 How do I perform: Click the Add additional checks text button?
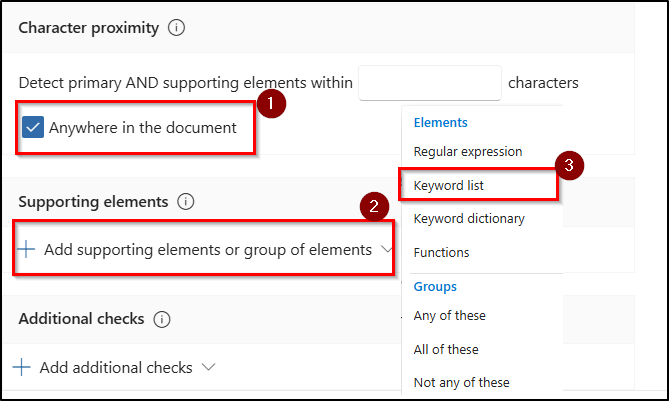pos(116,367)
